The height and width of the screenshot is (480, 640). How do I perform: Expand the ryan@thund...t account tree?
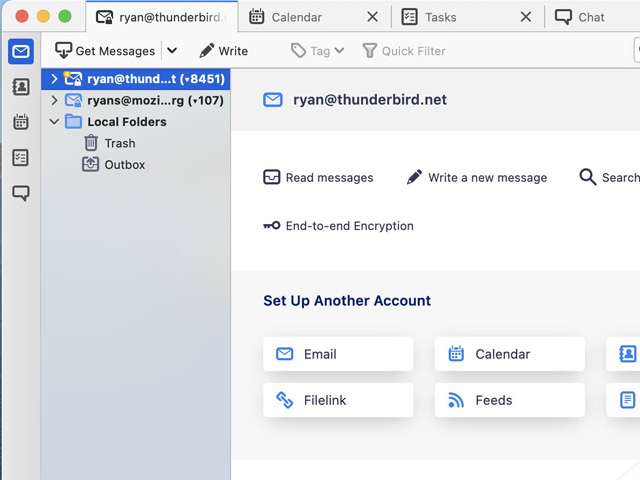pyautogui.click(x=54, y=78)
